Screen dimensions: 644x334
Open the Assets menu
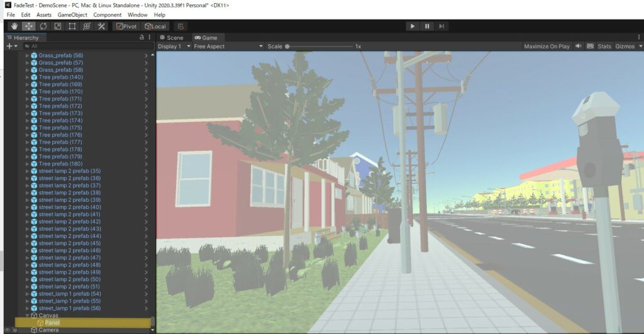click(x=44, y=15)
